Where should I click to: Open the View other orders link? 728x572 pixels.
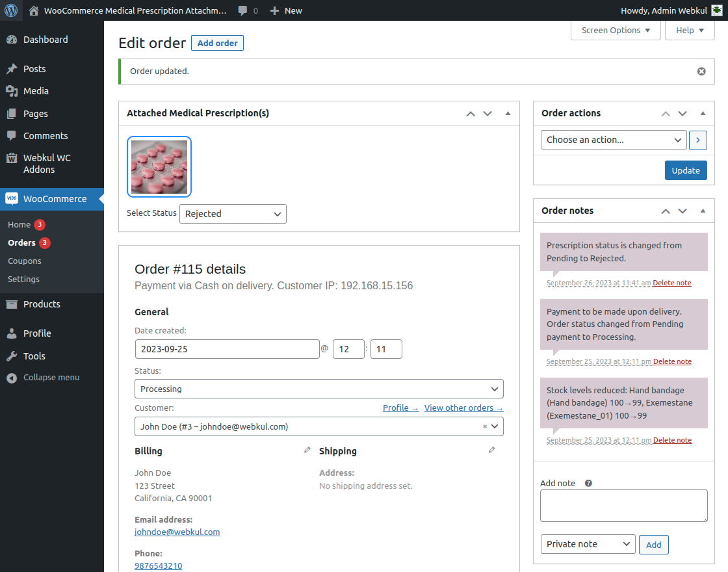[463, 408]
